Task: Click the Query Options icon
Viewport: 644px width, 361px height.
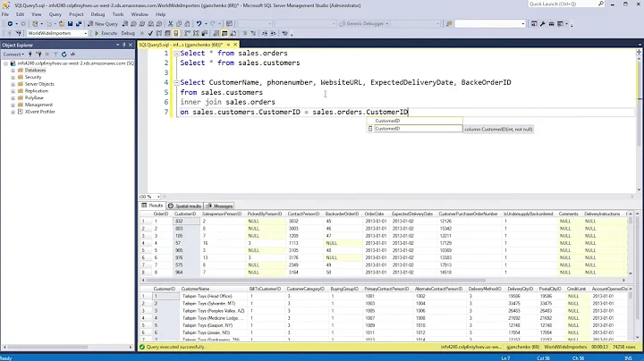Action: [167, 33]
